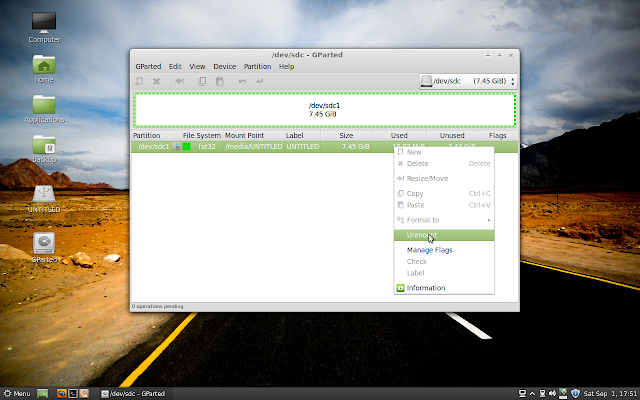Screen dimensions: 640x400
Task: Open the backup folder desktop icon
Action: pos(44,149)
